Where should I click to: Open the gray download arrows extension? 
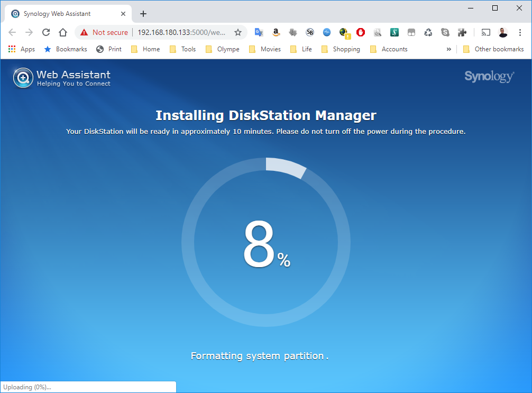[293, 32]
